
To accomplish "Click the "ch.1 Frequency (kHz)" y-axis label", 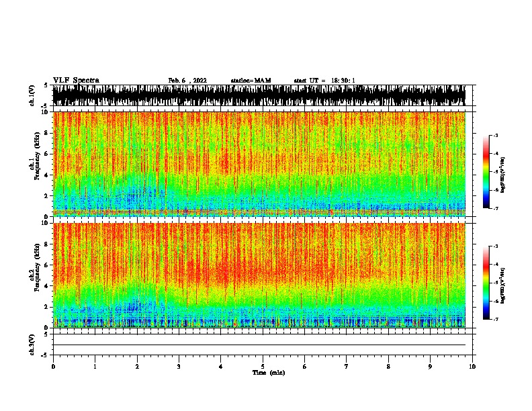I will click(x=34, y=156).
